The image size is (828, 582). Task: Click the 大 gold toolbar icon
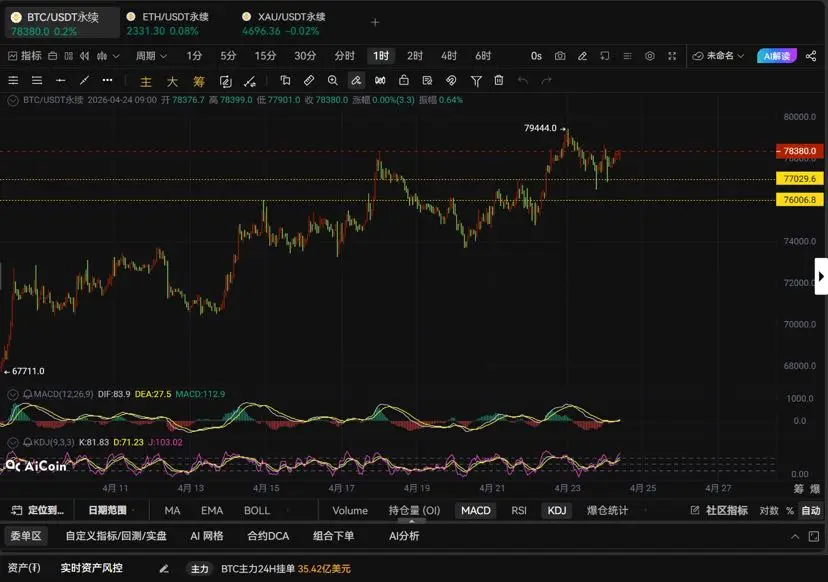[x=172, y=81]
